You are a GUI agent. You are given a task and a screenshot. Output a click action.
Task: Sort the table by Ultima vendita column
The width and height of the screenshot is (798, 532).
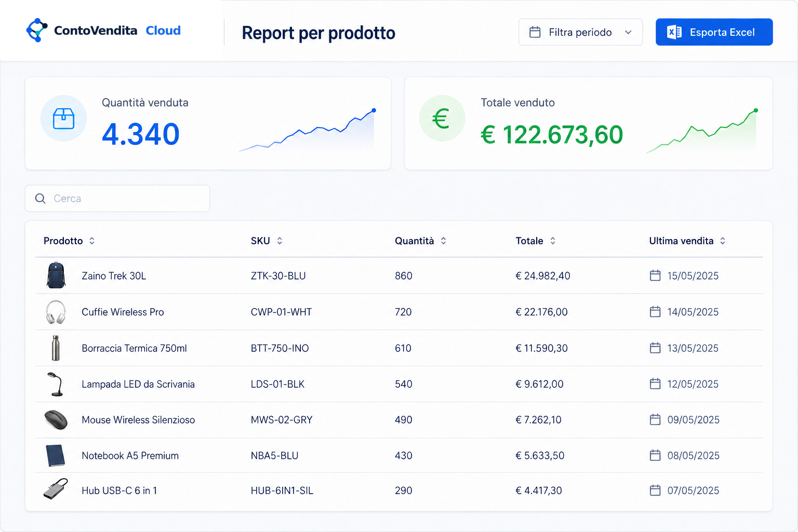click(687, 241)
